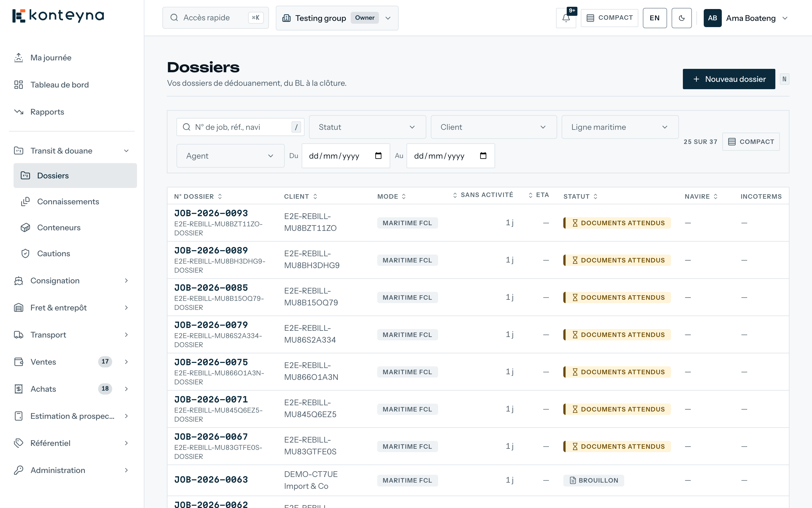The width and height of the screenshot is (812, 508).
Task: Open the Agent filter dropdown
Action: tap(230, 156)
